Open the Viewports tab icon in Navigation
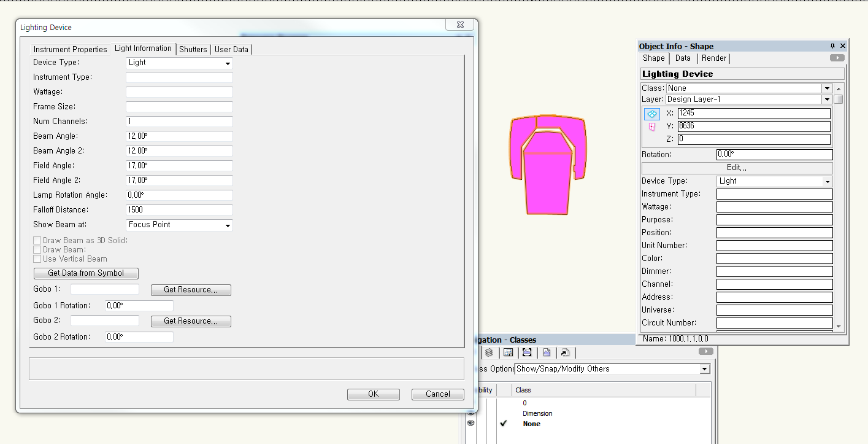 tap(527, 352)
